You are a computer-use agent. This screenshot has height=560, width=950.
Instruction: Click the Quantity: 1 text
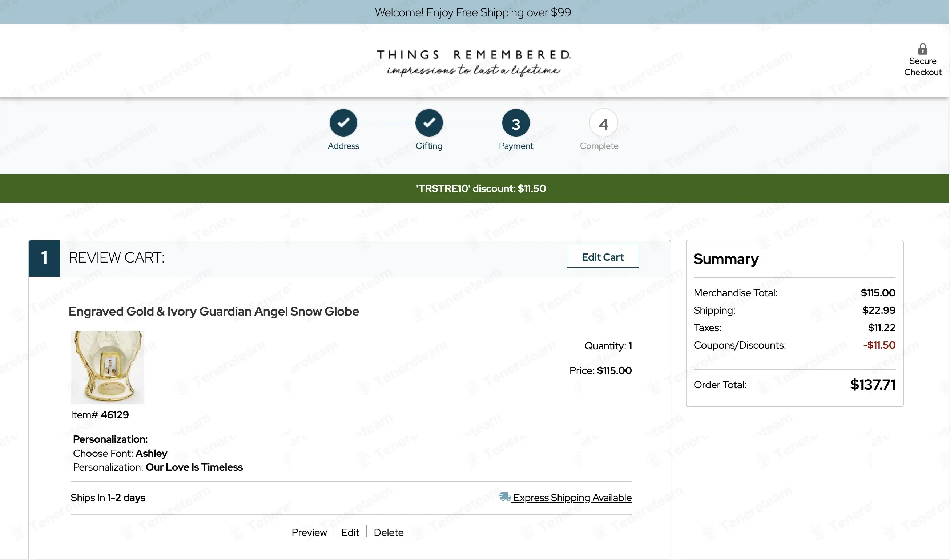[608, 346]
